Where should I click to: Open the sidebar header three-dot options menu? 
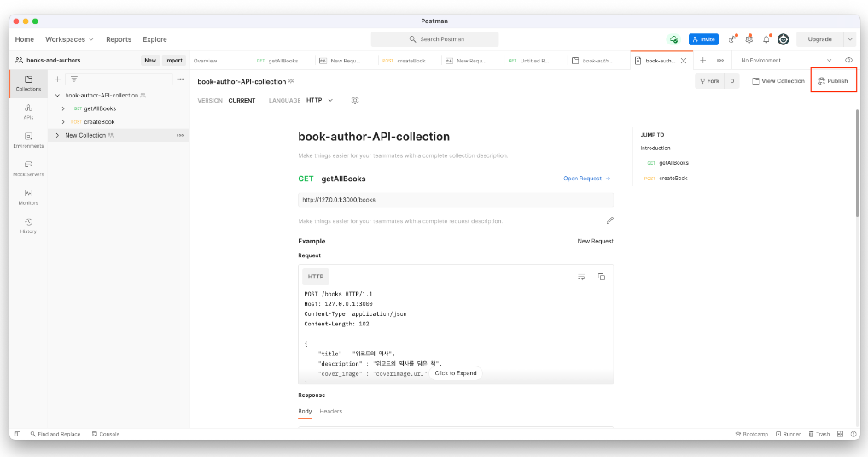tap(180, 79)
